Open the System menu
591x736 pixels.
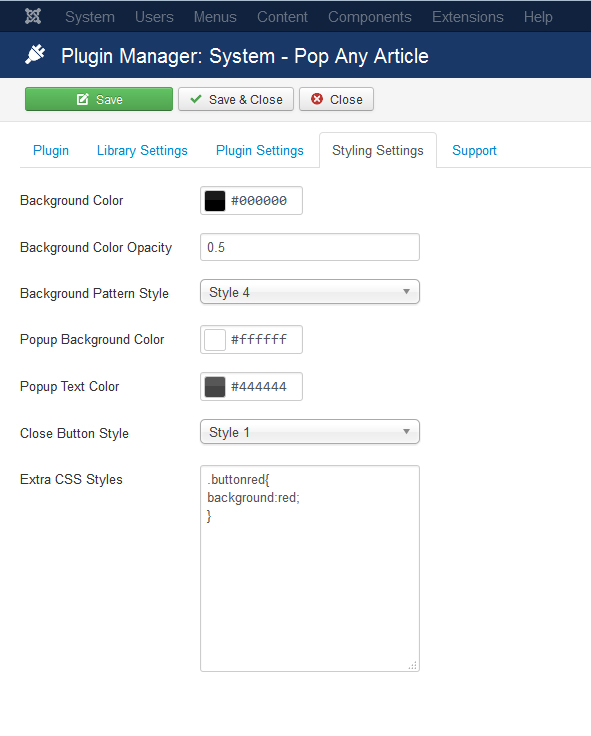pos(90,17)
